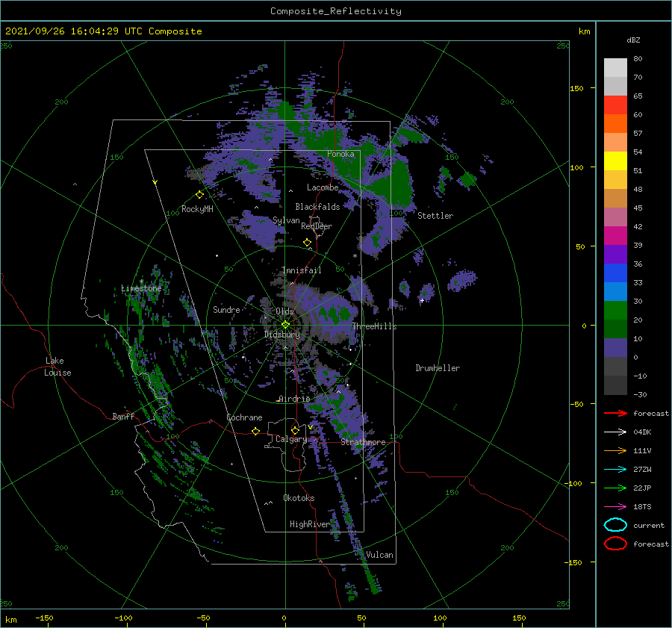
Task: Click the Didsbury town label
Action: coord(282,335)
